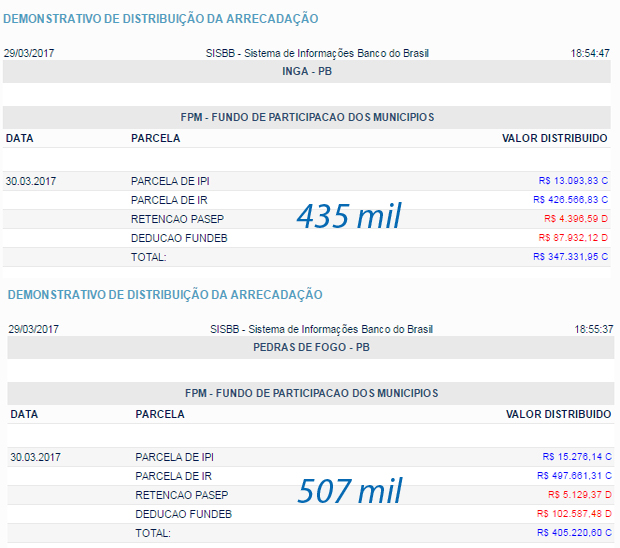This screenshot has height=548, width=620.
Task: Click the "VALOR DISTRIBUIDO" header of the INGA table
Action: tap(555, 138)
